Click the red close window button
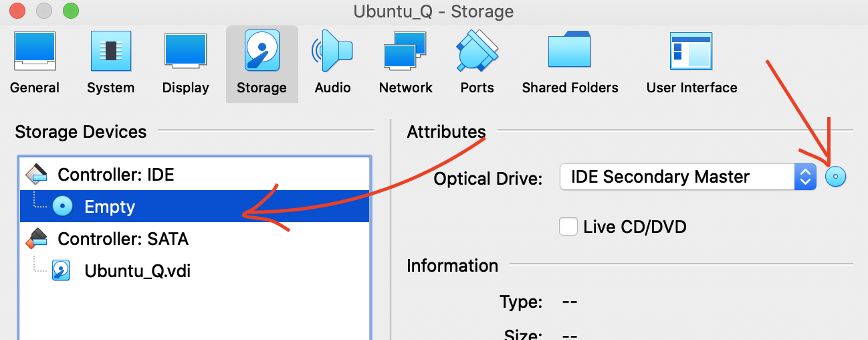868x340 pixels. click(x=18, y=11)
